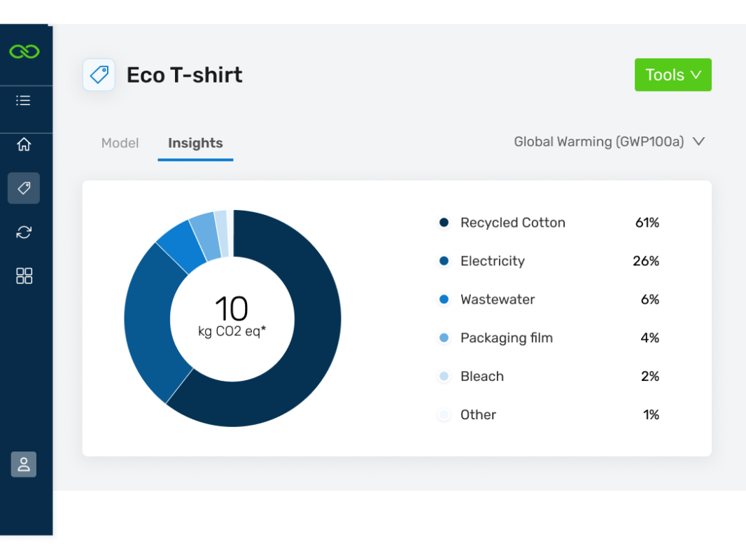This screenshot has height=560, width=746.
Task: Select the Insights tab
Action: (x=195, y=143)
